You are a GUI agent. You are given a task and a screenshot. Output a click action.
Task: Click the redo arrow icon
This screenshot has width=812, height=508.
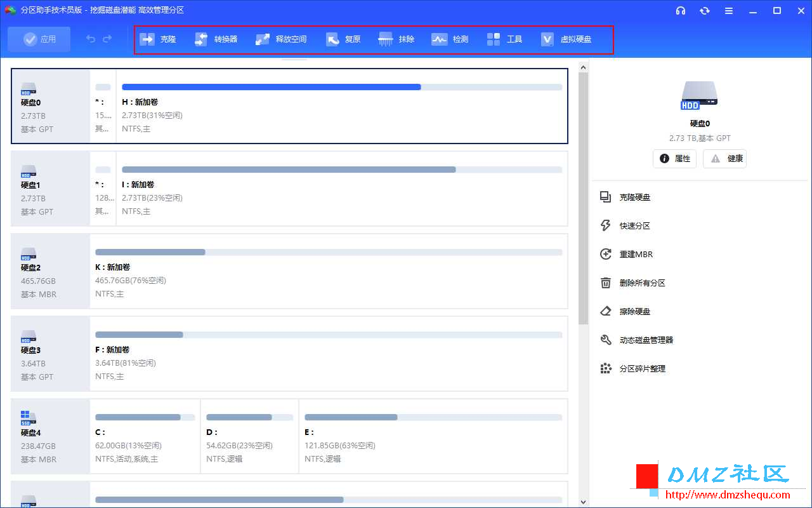pos(107,39)
